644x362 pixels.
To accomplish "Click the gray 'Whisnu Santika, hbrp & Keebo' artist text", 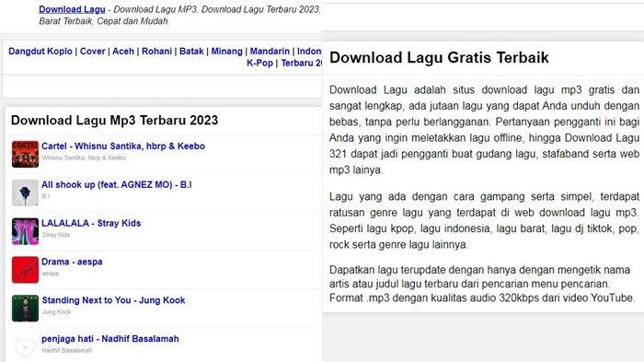I will (84, 158).
